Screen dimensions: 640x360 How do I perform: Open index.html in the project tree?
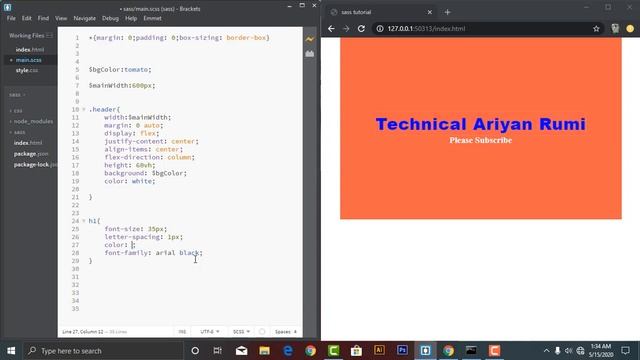[x=28, y=143]
